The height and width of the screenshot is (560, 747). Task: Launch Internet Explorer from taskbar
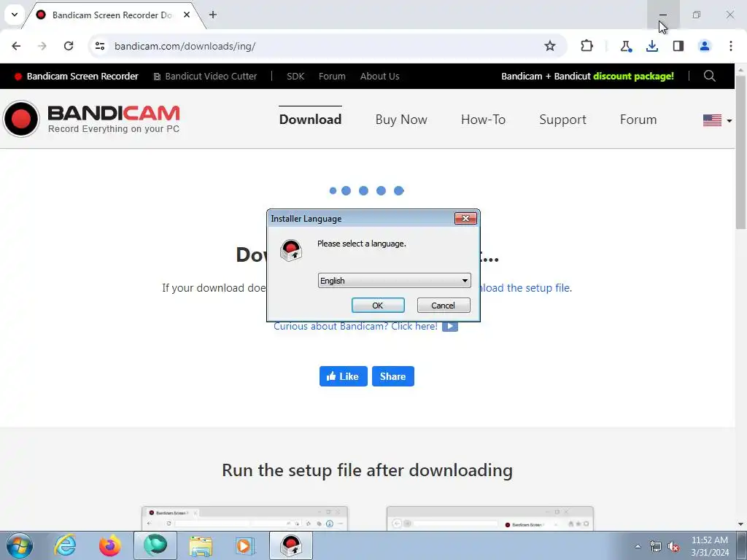coord(65,545)
